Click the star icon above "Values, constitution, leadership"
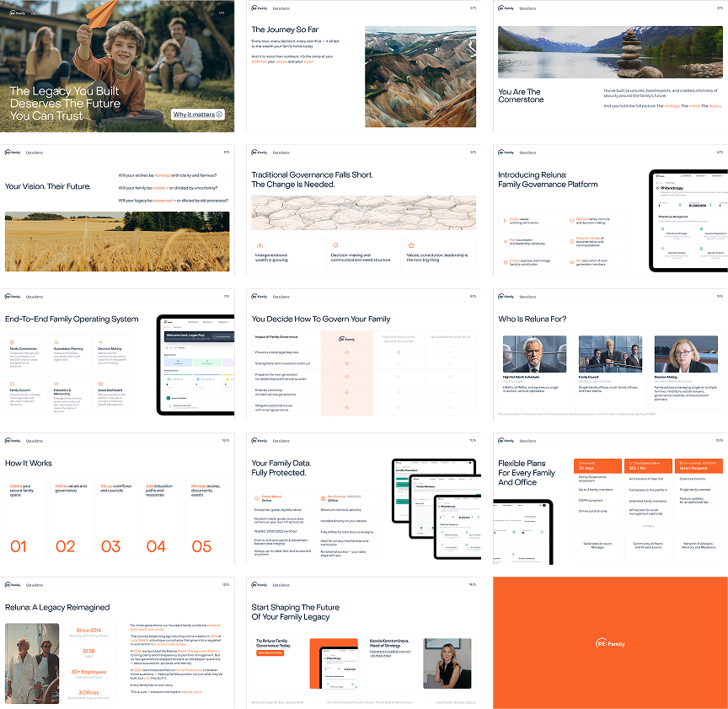Image resolution: width=728 pixels, height=709 pixels. coord(411,245)
